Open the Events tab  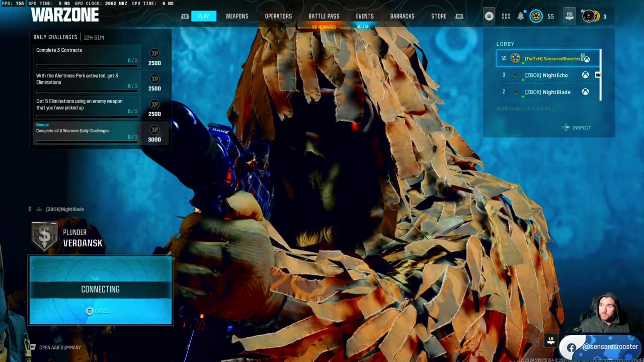click(x=365, y=16)
